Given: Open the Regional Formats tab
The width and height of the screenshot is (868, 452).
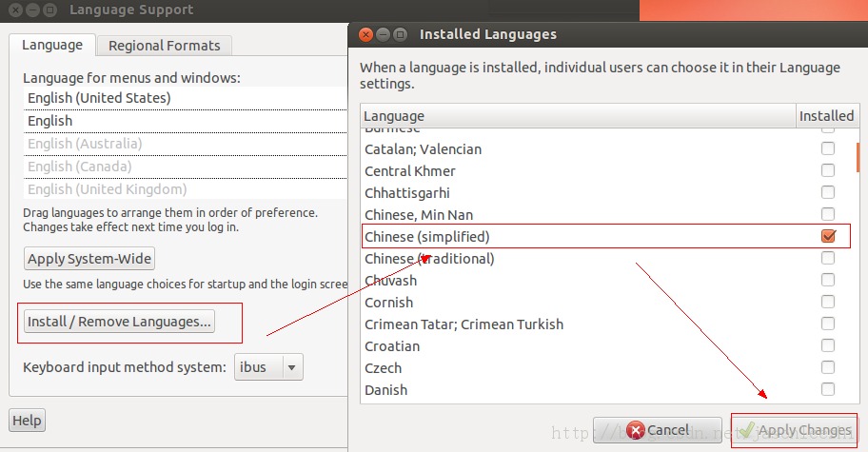Looking at the screenshot, I should coord(165,46).
